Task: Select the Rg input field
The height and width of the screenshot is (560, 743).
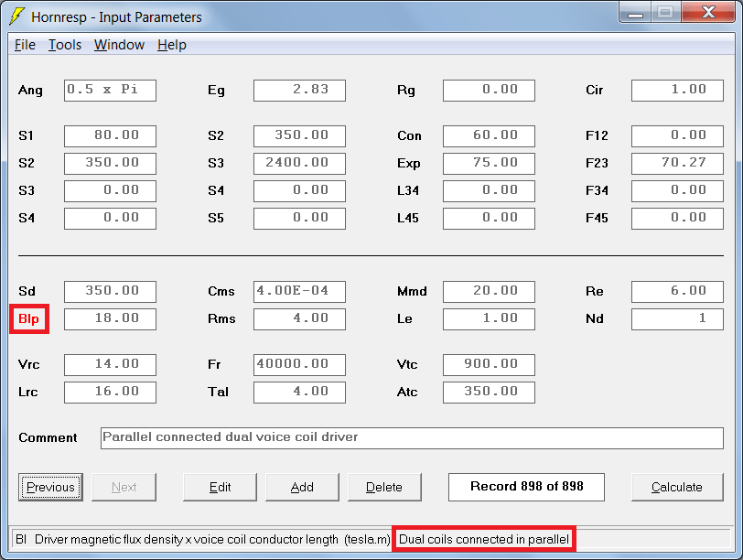Action: point(489,91)
